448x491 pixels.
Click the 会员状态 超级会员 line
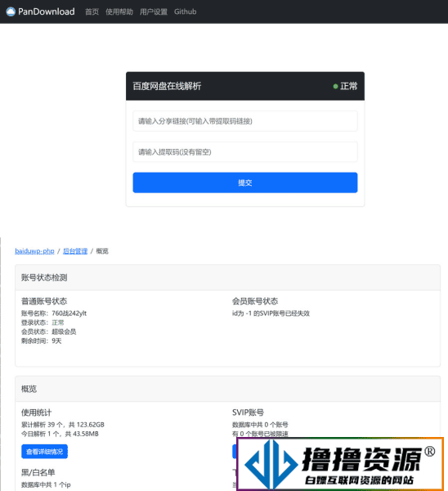click(48, 331)
